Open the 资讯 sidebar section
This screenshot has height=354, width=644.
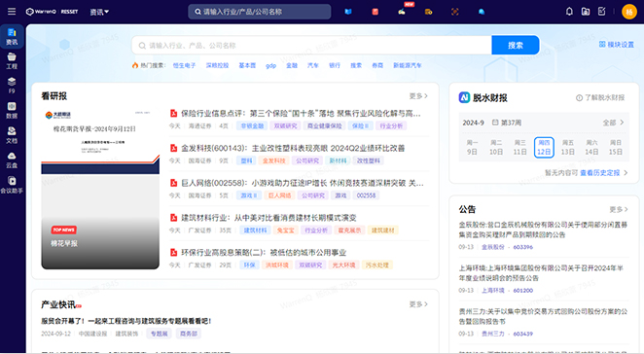pos(12,37)
